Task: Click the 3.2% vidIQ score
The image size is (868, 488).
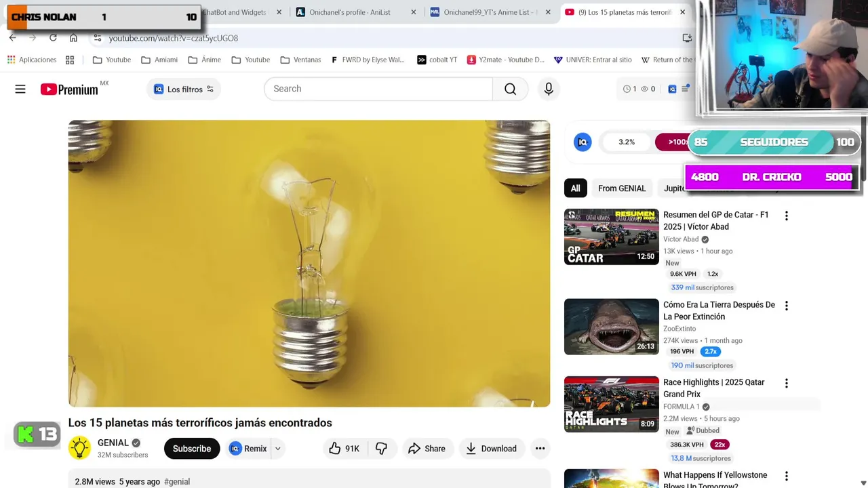Action: click(627, 142)
